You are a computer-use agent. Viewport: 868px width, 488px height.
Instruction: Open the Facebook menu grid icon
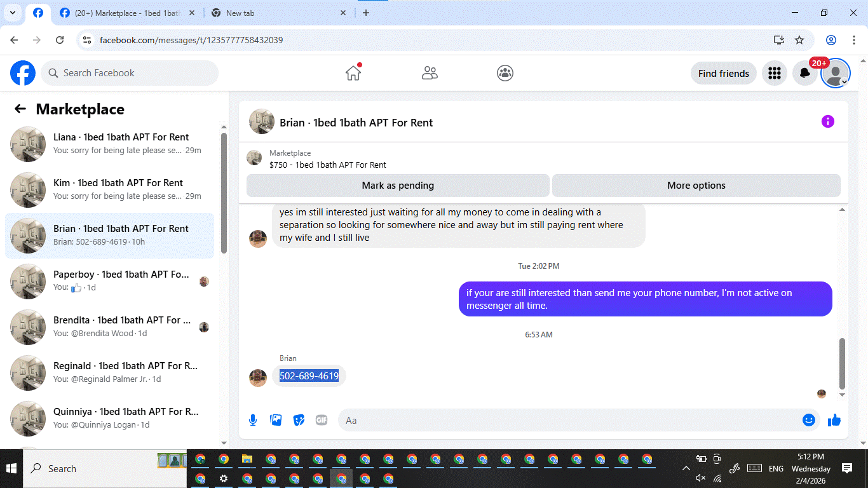(x=775, y=73)
